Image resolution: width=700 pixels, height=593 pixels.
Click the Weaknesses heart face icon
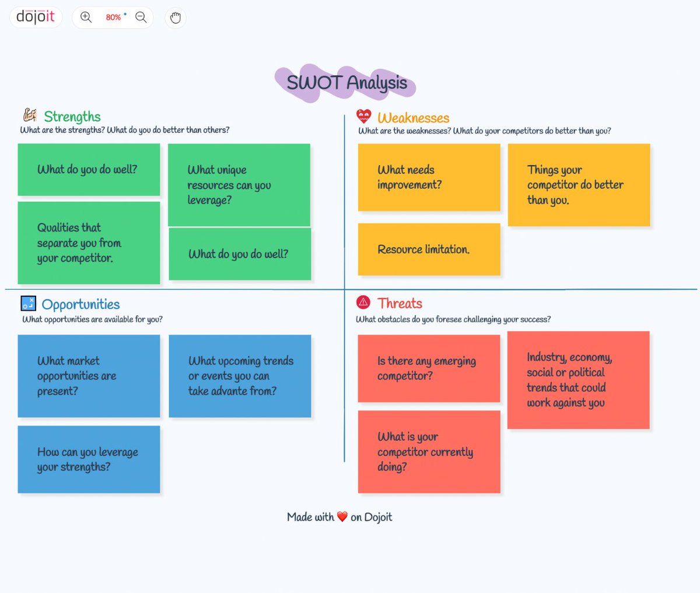[363, 116]
